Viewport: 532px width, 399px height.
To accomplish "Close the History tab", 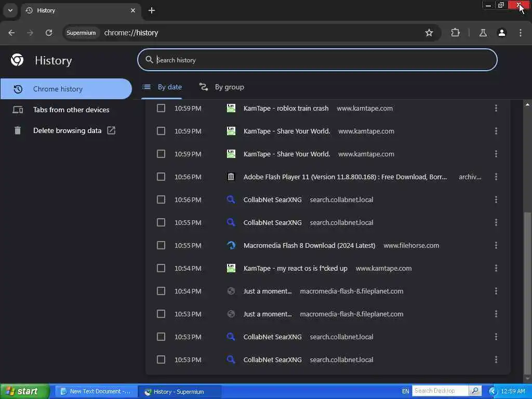I will (x=133, y=10).
